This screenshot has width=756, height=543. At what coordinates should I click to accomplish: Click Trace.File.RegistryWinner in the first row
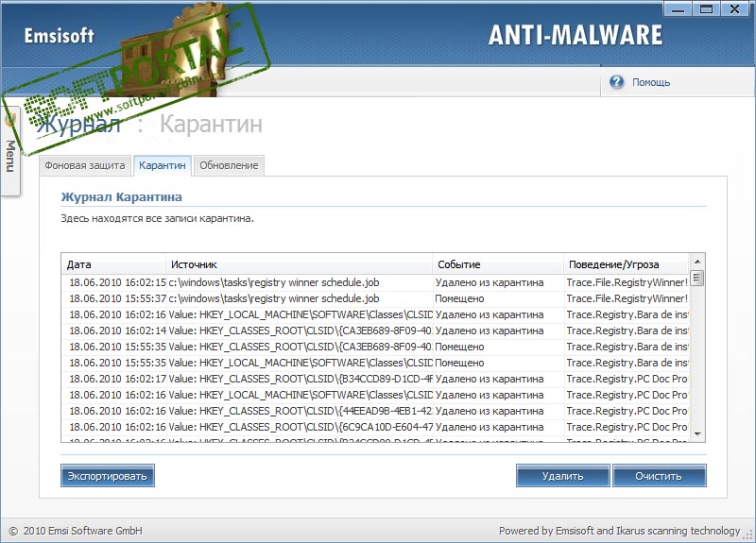tap(627, 282)
